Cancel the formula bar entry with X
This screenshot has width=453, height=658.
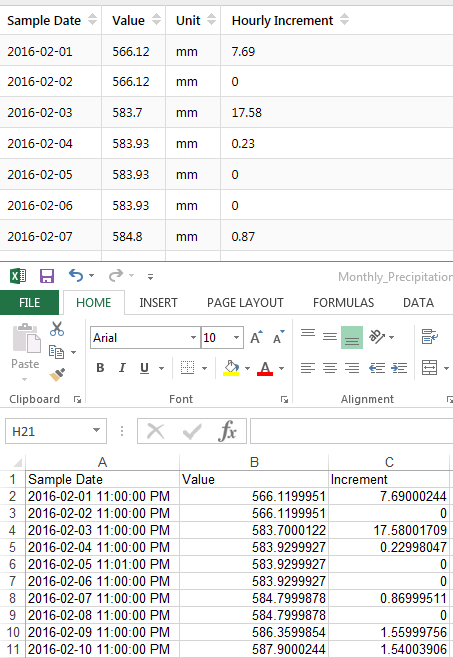[156, 431]
